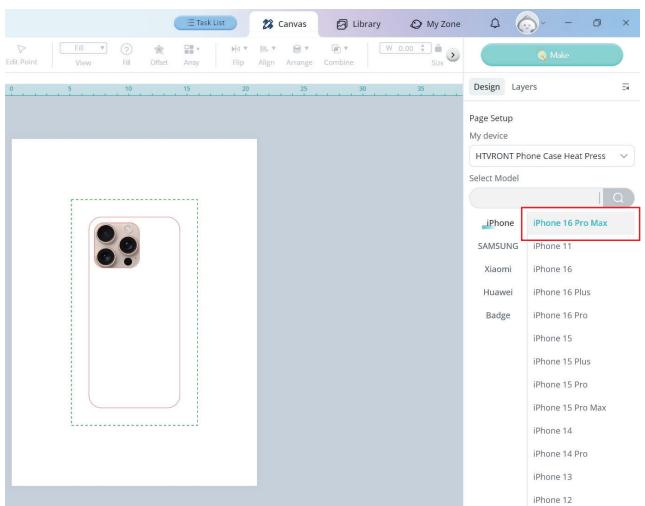Click the green Make button
The width and height of the screenshot is (645, 506).
[551, 55]
